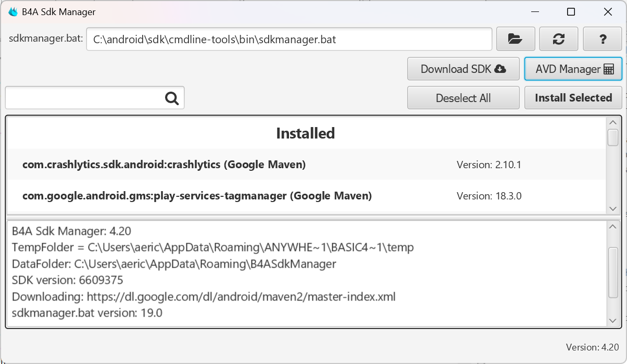627x364 pixels.
Task: Click the 'Installed' section header
Action: (306, 133)
